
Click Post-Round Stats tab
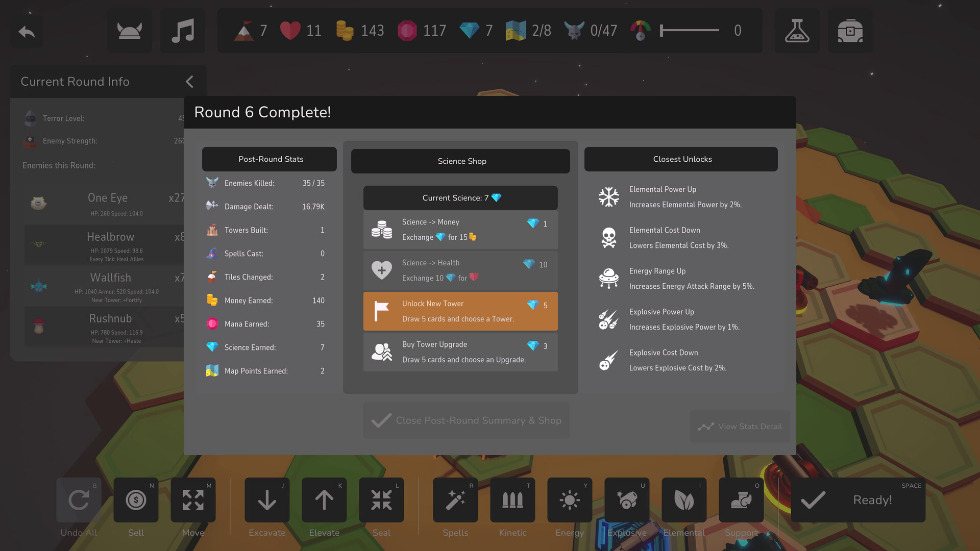pos(270,159)
